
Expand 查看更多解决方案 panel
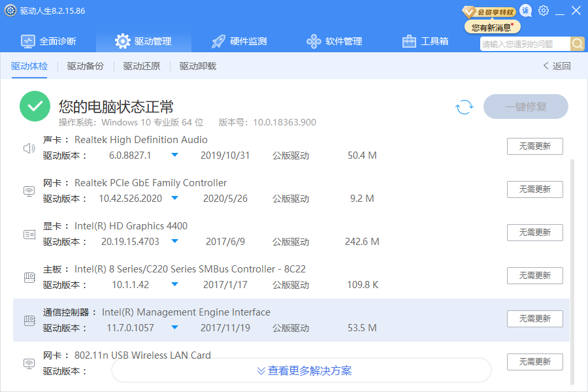301,370
